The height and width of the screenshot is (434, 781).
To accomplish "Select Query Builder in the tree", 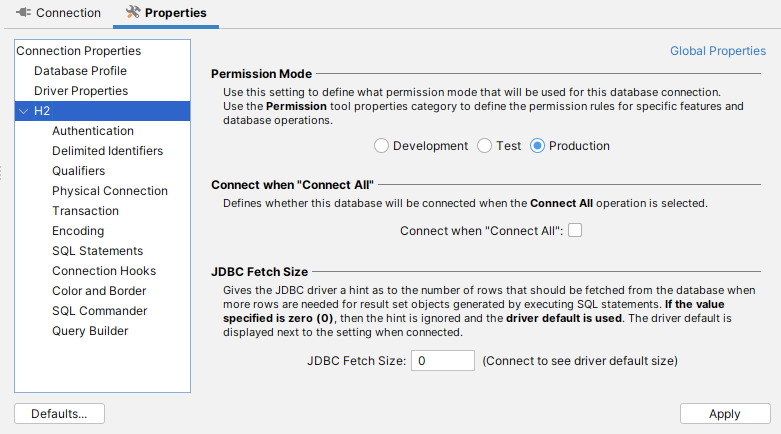I will tap(90, 331).
